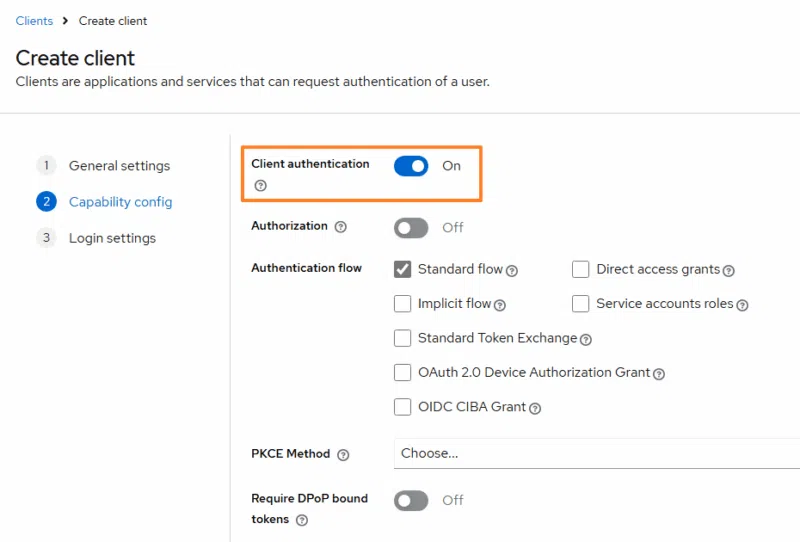Screen dimensions: 800x542
Task: Click help icon beside Implicit flow
Action: click(500, 305)
